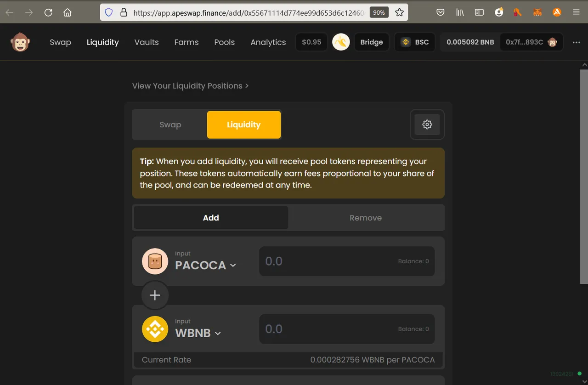588x385 pixels.
Task: Open the red extension icon in browser toolbar
Action: (518, 12)
